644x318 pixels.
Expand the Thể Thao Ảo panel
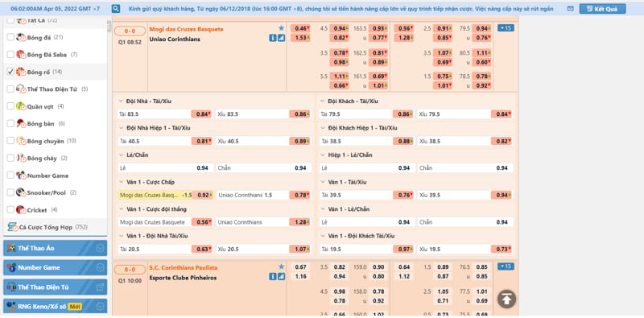[55, 248]
